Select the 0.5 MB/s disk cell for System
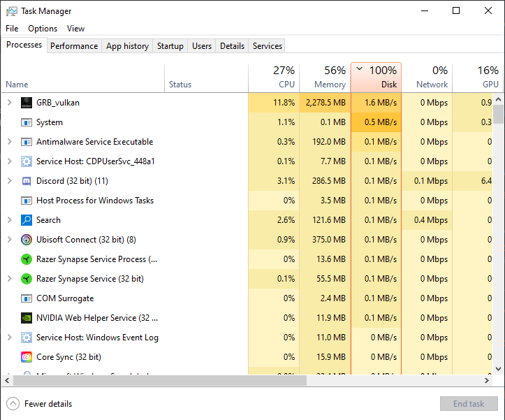Screen dimensions: 505x420 (376, 122)
